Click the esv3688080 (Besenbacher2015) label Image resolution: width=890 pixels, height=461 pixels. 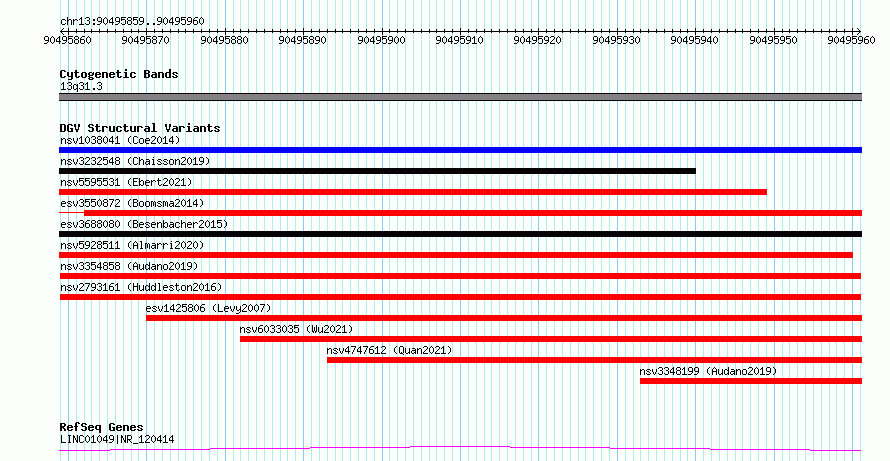point(144,224)
